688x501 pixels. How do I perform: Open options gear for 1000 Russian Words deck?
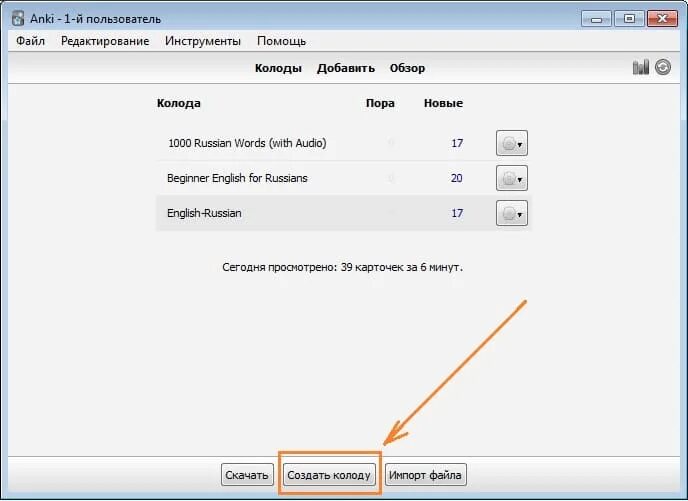click(x=512, y=143)
